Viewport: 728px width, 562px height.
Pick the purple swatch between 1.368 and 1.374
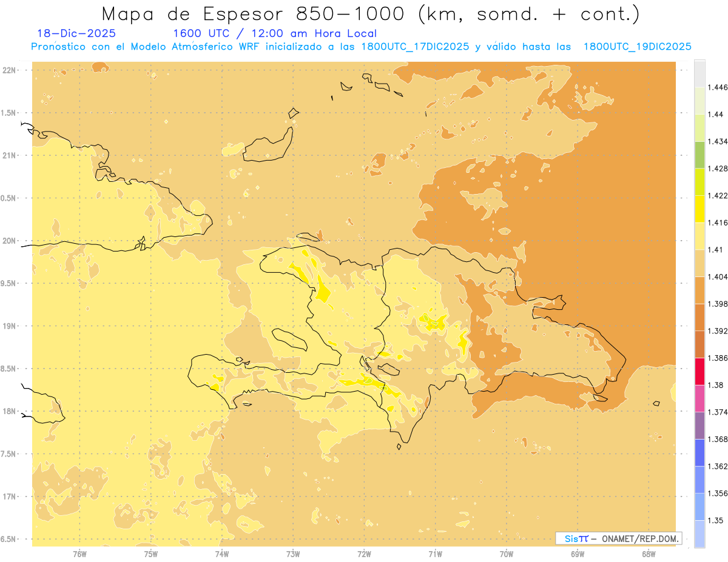[699, 426]
